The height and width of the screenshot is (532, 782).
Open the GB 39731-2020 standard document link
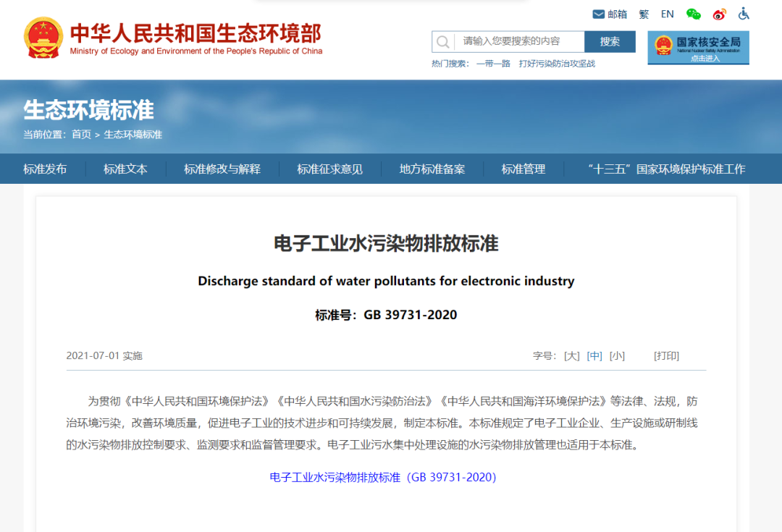pos(383,477)
